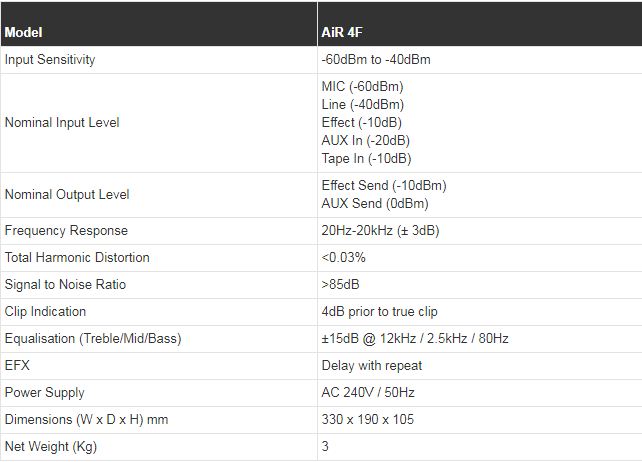Select the "Nominal Input Level" label
The image size is (642, 462).
[x=62, y=122]
